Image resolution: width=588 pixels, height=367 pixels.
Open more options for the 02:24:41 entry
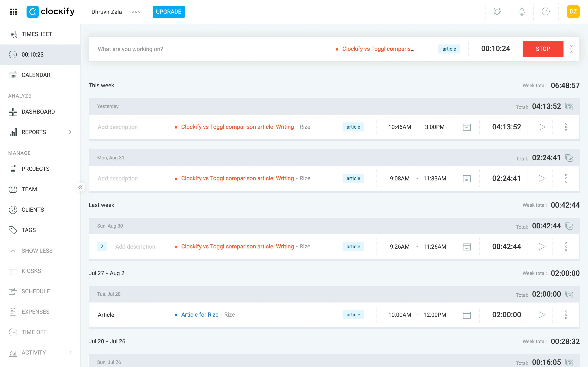coord(566,178)
